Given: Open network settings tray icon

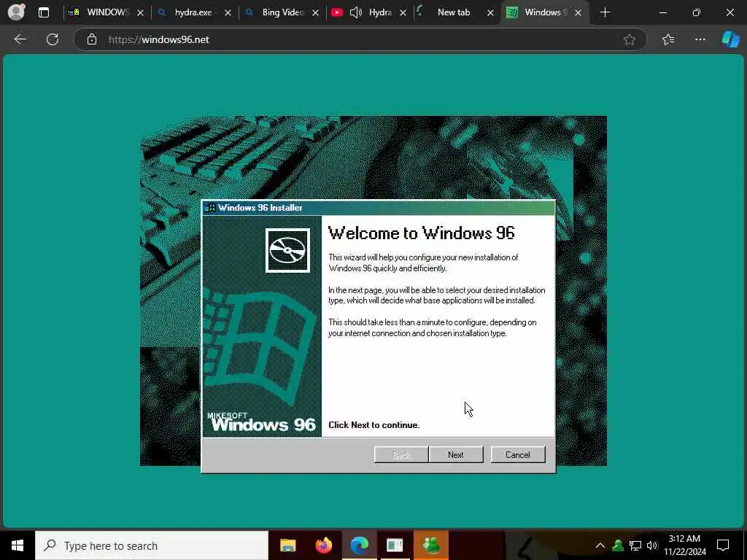Looking at the screenshot, I should [635, 545].
